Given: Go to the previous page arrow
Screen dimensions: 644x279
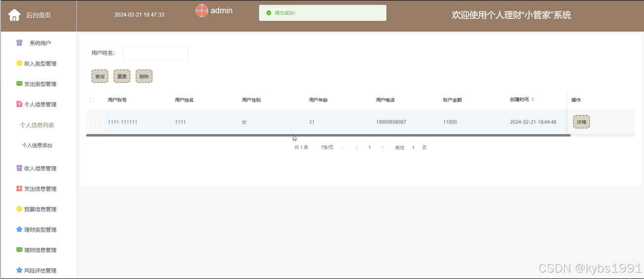Looking at the screenshot, I should coord(357,147).
